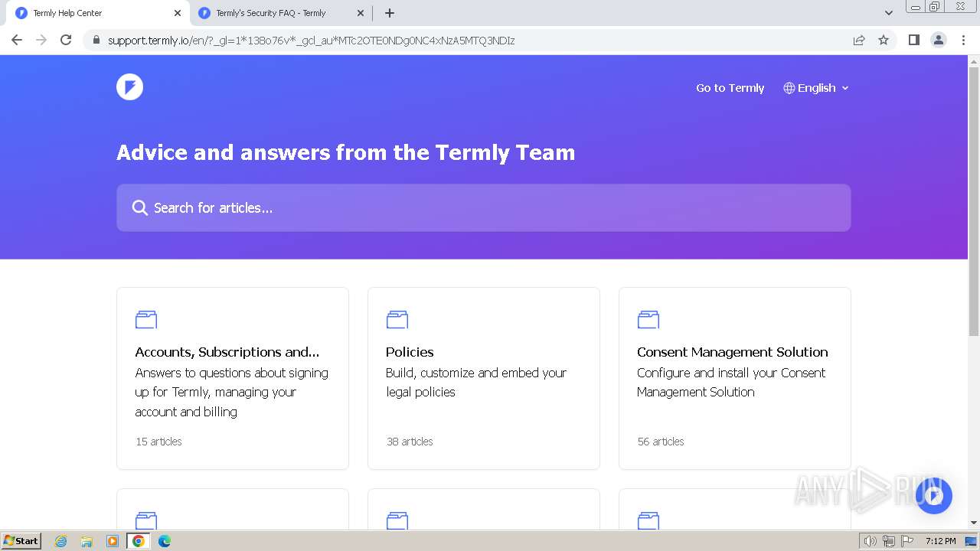Open media player from taskbar
Image resolution: width=980 pixels, height=551 pixels.
point(113,541)
